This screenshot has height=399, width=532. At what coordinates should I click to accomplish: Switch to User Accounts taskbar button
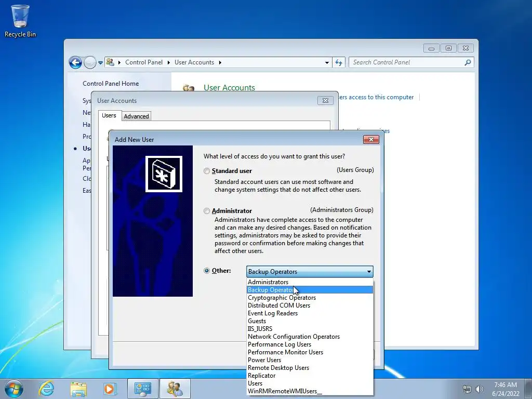coord(175,389)
